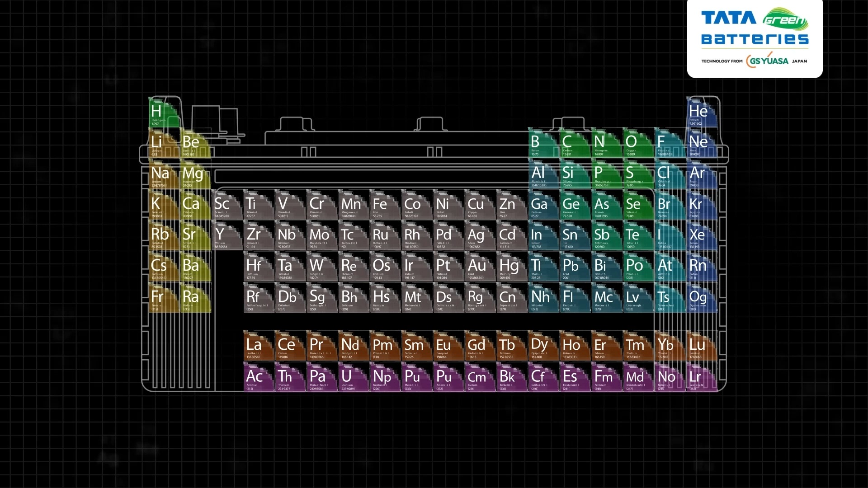This screenshot has height=488, width=868.
Task: Choose the Uranium (U) tile
Action: tap(354, 377)
